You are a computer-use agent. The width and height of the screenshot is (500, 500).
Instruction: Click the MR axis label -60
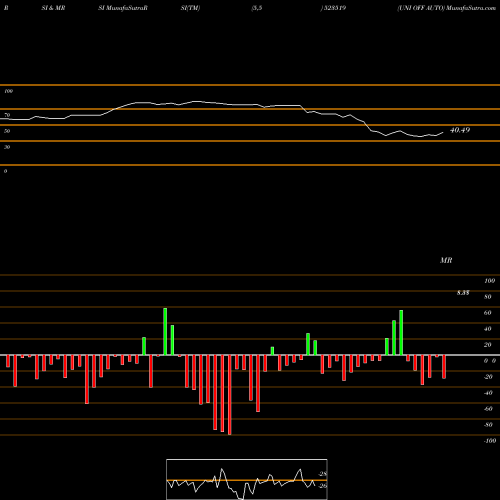(x=488, y=409)
